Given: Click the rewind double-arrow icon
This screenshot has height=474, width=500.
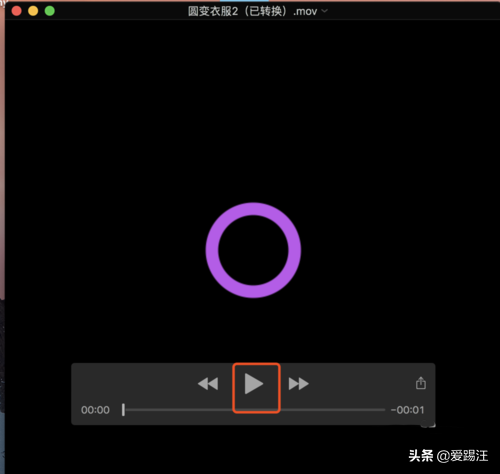Looking at the screenshot, I should [x=208, y=384].
